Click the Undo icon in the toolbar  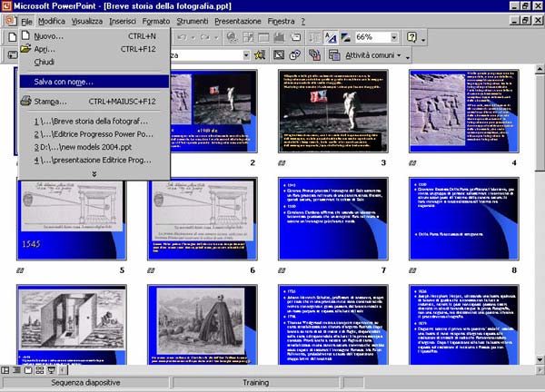point(182,37)
